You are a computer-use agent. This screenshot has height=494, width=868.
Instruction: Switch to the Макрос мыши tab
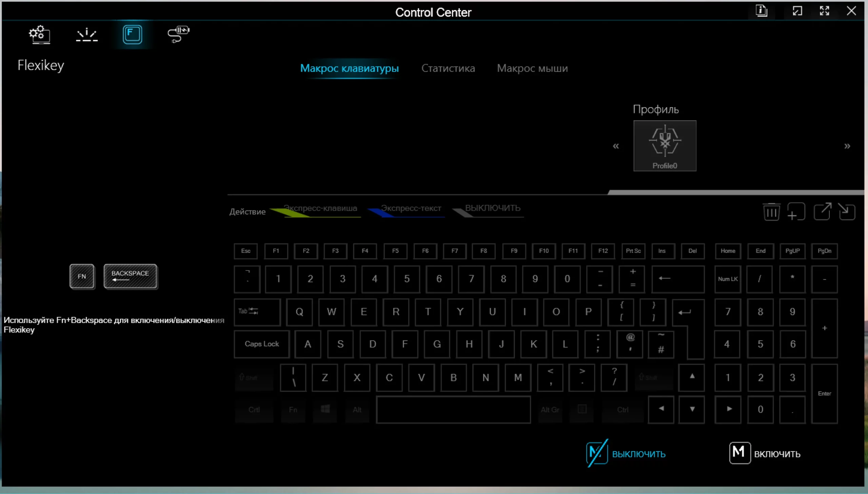pos(532,68)
